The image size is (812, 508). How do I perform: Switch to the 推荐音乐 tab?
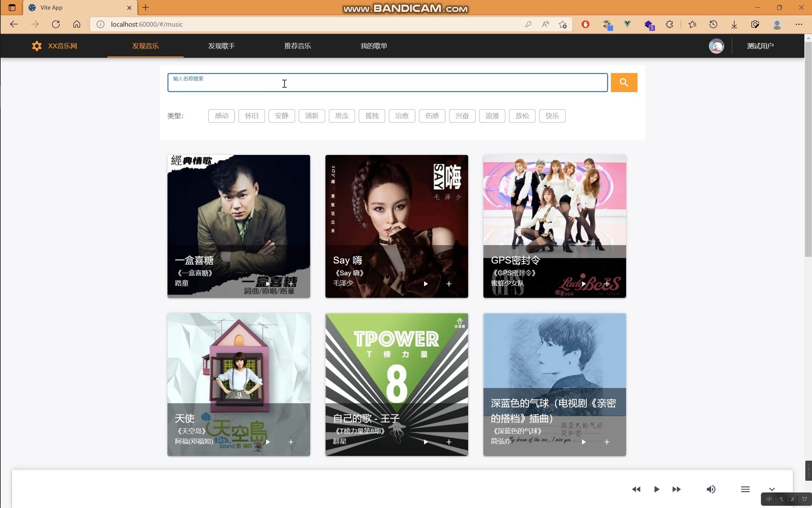point(298,46)
